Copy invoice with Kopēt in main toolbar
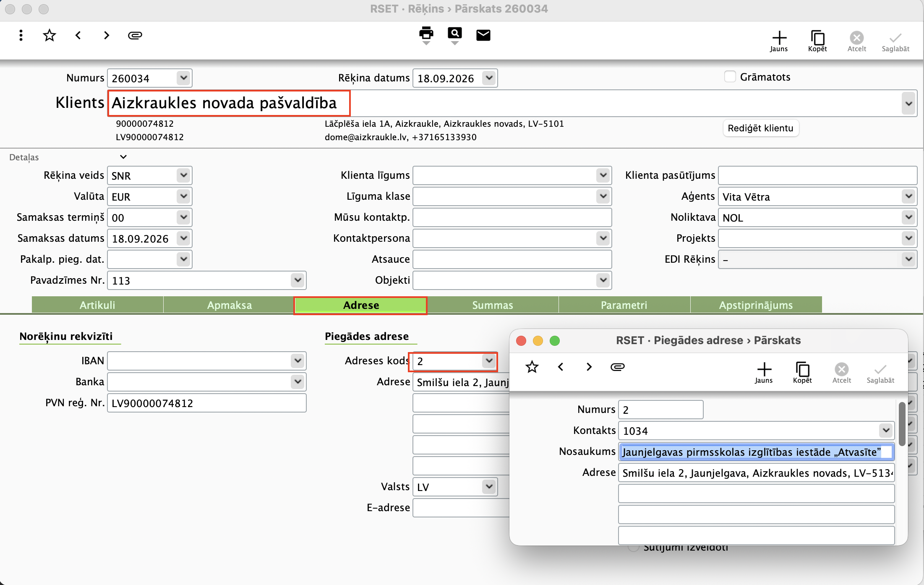This screenshot has height=585, width=924. pyautogui.click(x=817, y=41)
